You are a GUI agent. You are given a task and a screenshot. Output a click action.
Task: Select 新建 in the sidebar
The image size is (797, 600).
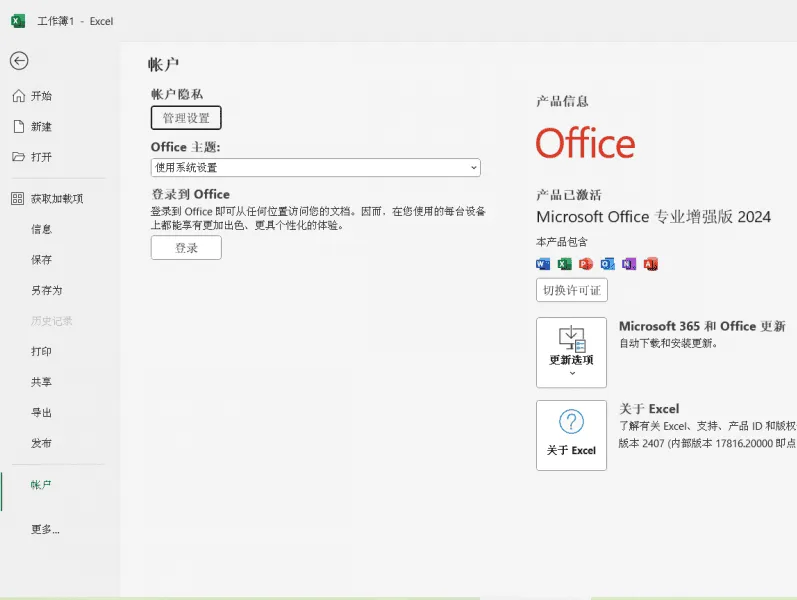41,127
